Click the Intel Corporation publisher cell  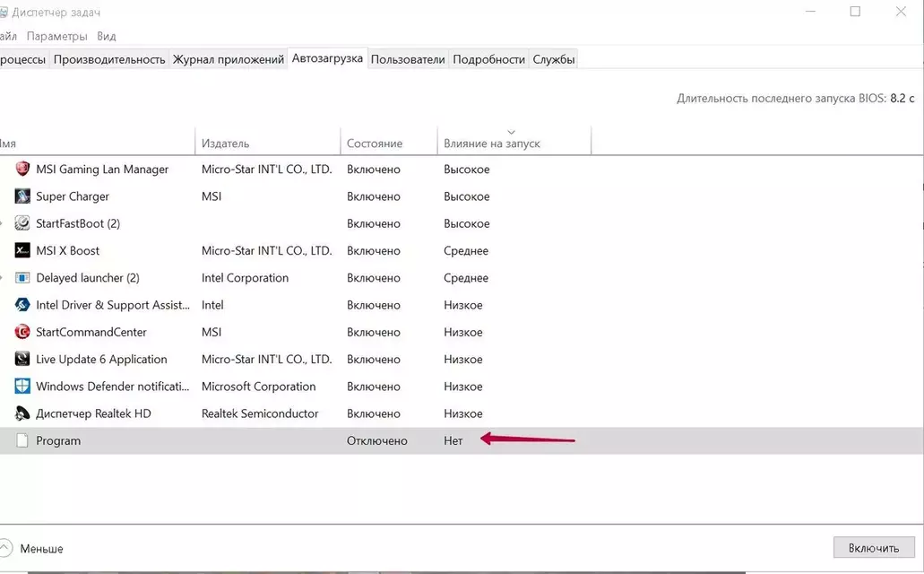point(246,278)
